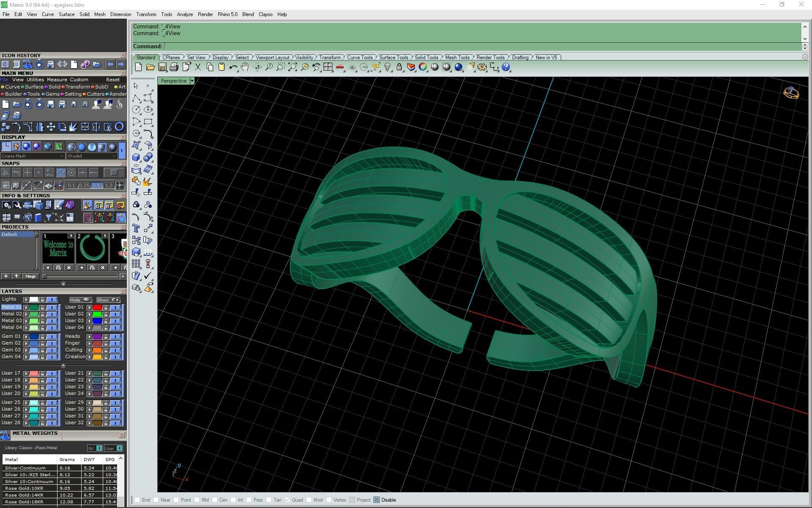
Task: Click the Undo arrow icon
Action: point(233,67)
